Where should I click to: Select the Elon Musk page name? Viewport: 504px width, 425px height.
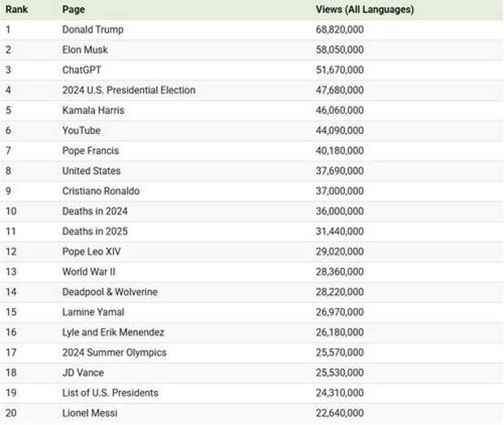pos(85,50)
